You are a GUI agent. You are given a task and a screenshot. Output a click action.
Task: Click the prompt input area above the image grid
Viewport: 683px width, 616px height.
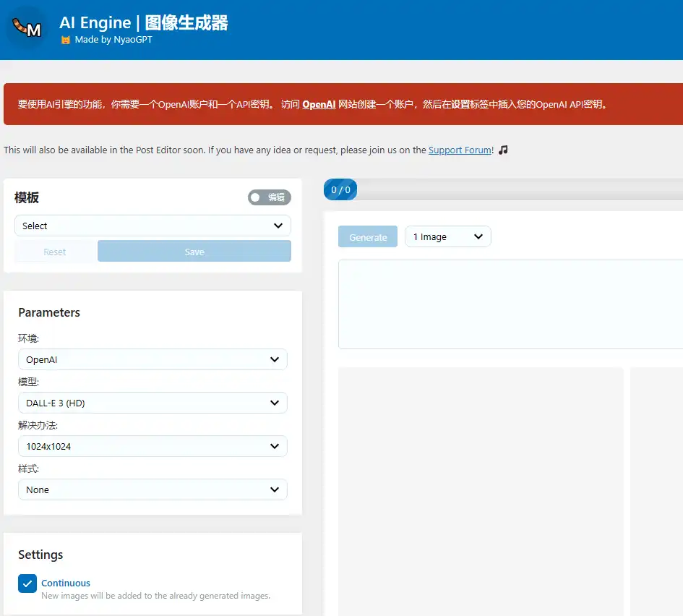pyautogui.click(x=510, y=304)
